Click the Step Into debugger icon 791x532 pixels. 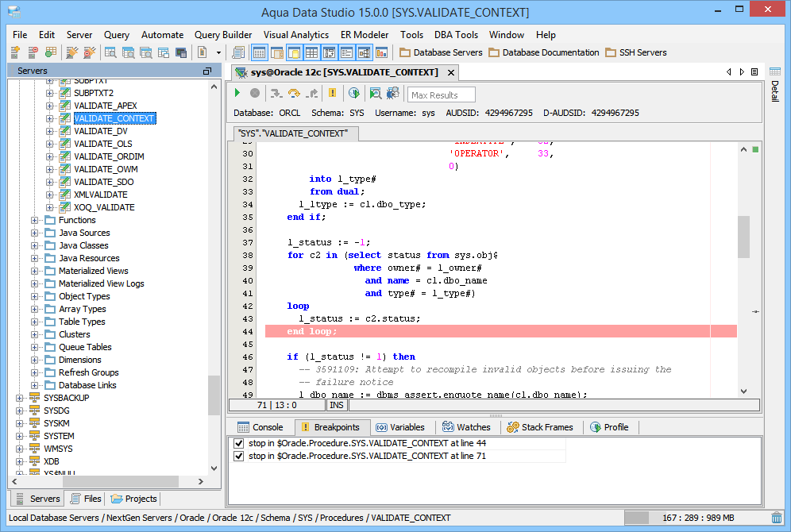point(275,94)
